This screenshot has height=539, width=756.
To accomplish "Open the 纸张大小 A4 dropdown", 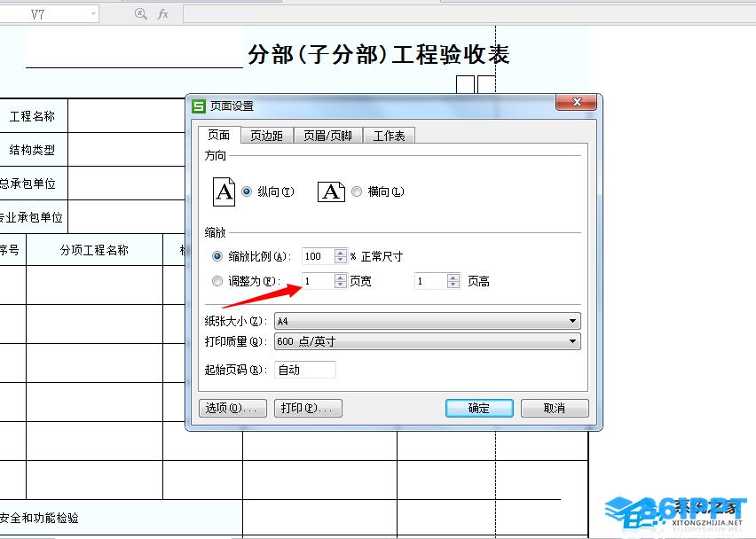I will click(573, 321).
